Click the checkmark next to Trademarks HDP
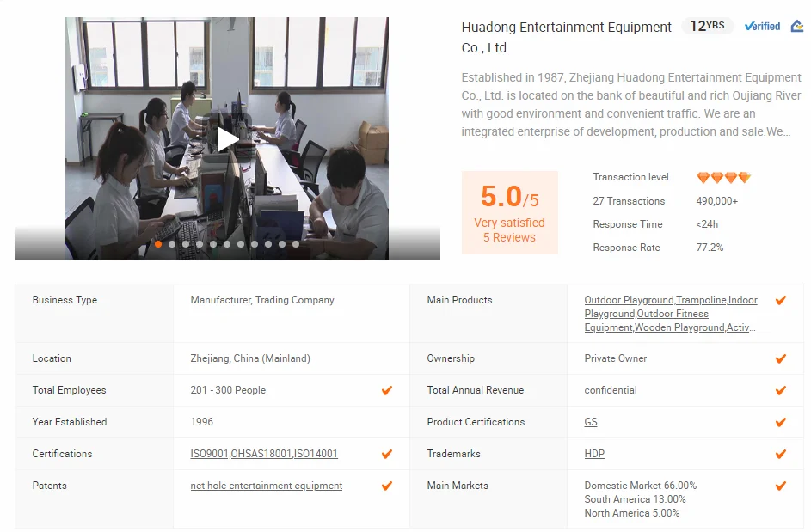 coord(781,454)
